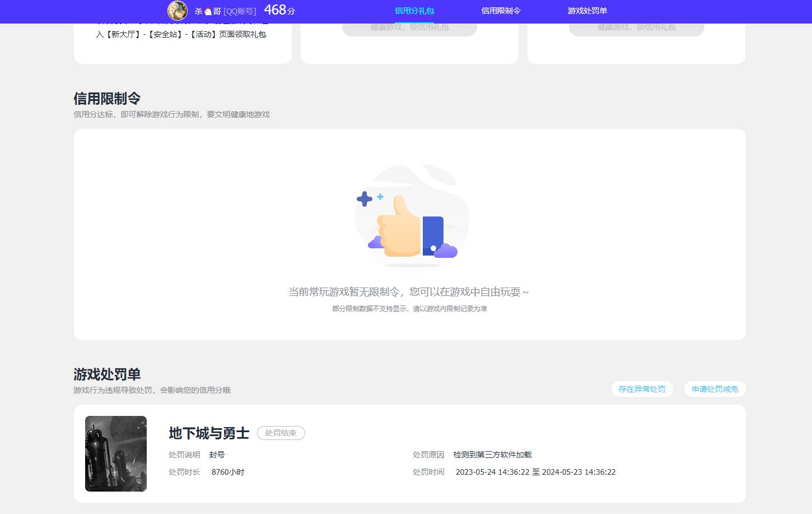Click the 地下城与勇士 game title

click(208, 433)
